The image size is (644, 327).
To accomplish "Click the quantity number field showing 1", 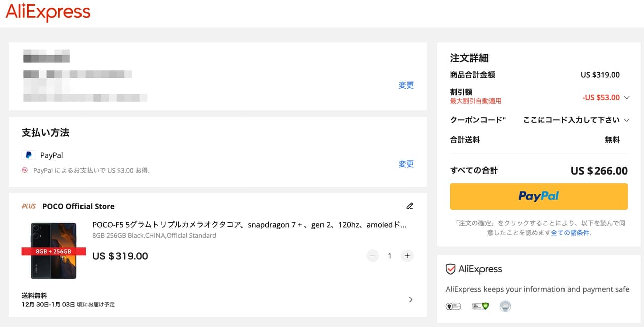I will 390,256.
